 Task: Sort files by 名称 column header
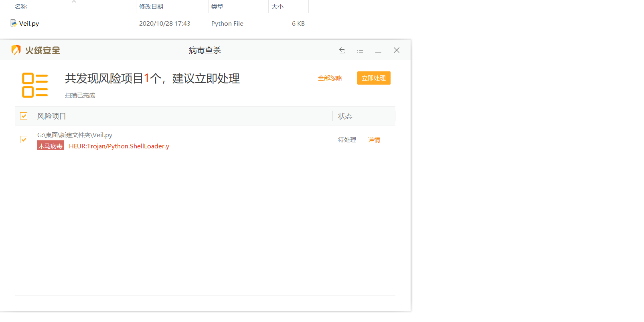(21, 7)
